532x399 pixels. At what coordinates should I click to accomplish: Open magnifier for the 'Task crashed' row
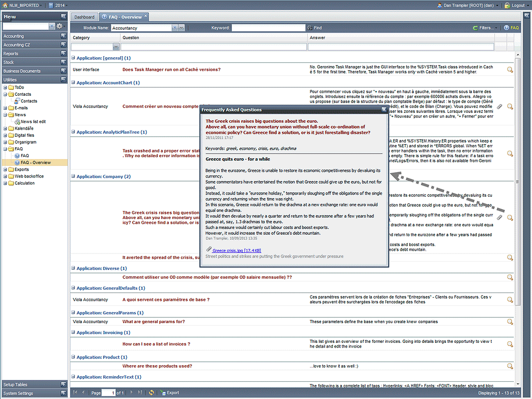tap(510, 153)
